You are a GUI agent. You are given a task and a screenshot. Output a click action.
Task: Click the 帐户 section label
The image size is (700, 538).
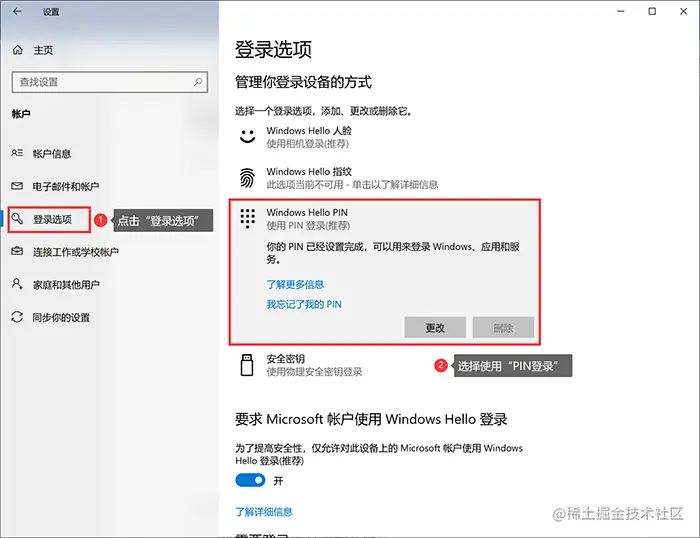click(x=21, y=114)
